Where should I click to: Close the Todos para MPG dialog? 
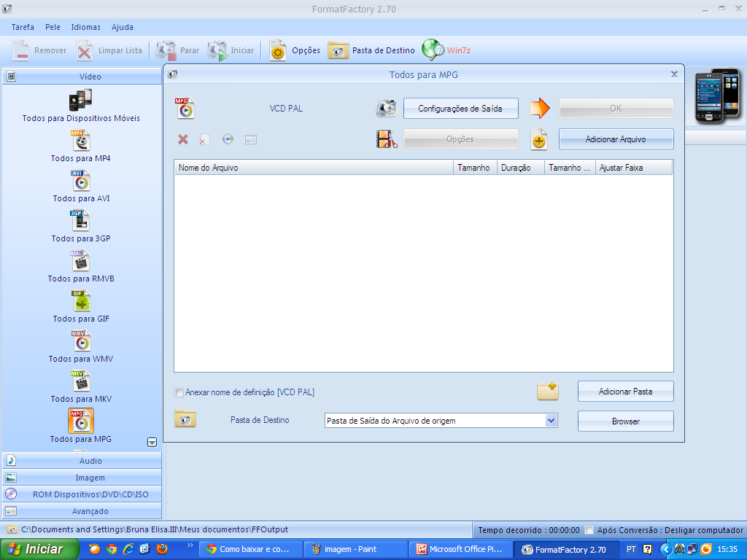(674, 74)
